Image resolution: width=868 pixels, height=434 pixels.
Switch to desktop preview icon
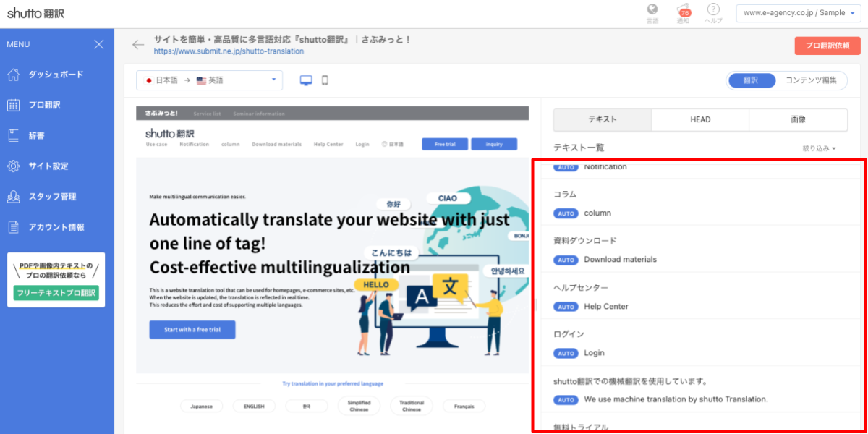[306, 80]
